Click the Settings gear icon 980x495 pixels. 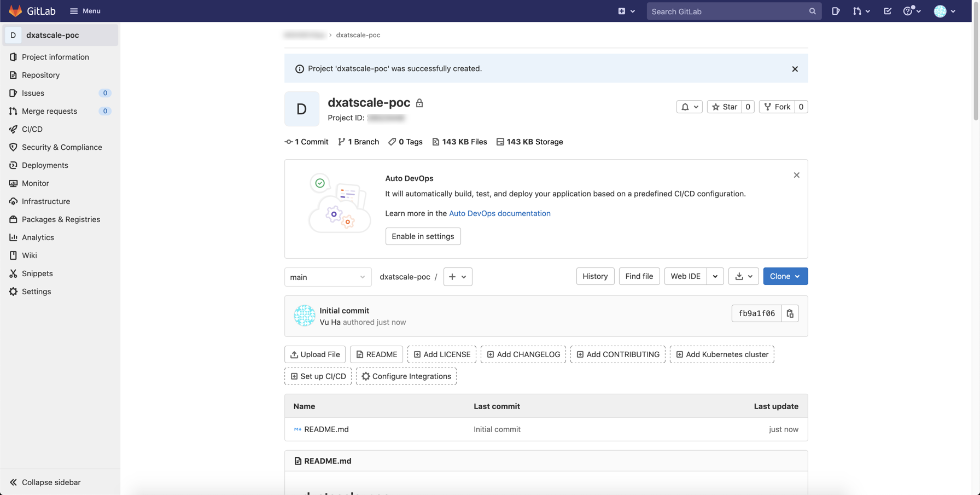pos(13,292)
